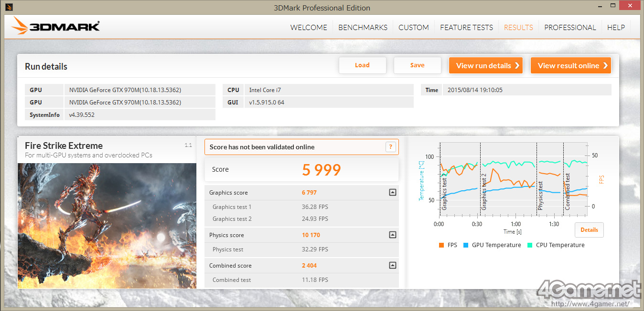Click the Load button
644x311 pixels.
(x=362, y=65)
